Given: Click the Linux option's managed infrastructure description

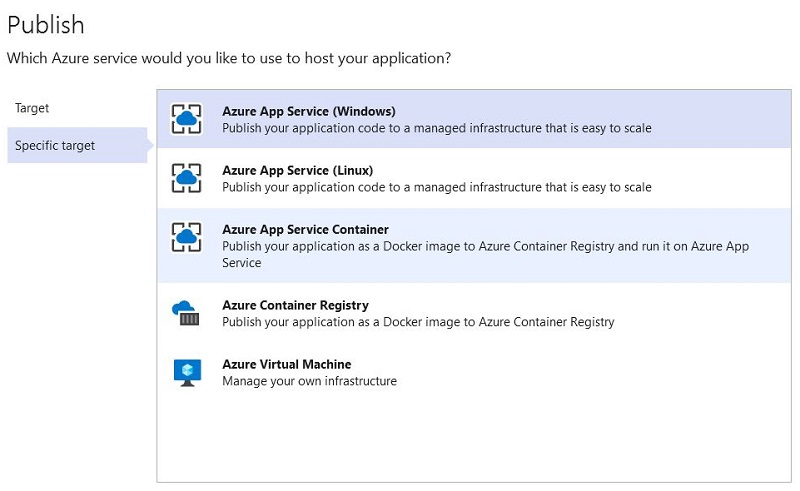Looking at the screenshot, I should pyautogui.click(x=437, y=187).
